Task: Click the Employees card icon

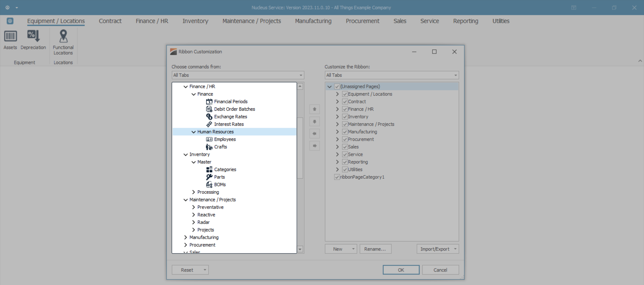Action: click(x=209, y=139)
